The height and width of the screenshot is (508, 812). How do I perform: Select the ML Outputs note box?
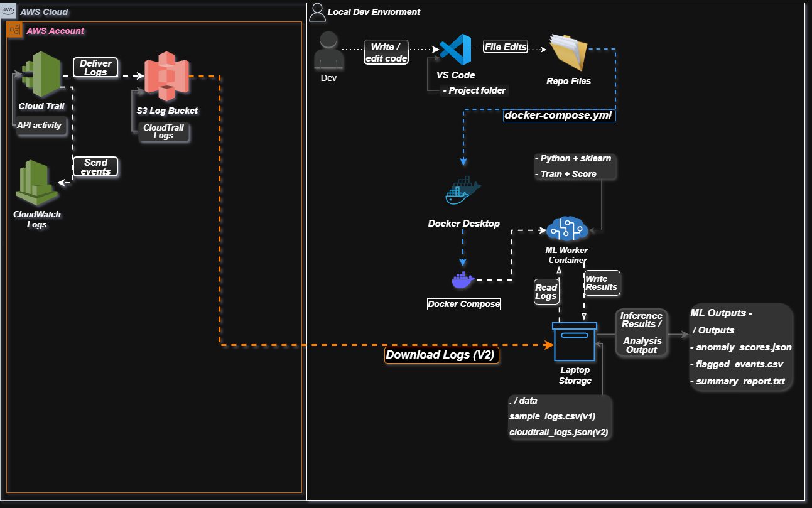pyautogui.click(x=740, y=347)
